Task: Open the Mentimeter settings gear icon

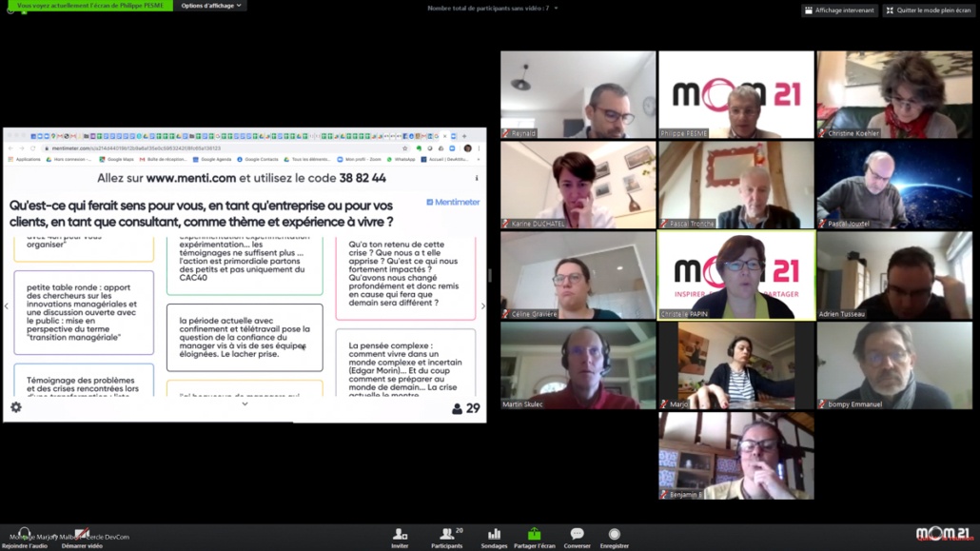Action: tap(16, 407)
